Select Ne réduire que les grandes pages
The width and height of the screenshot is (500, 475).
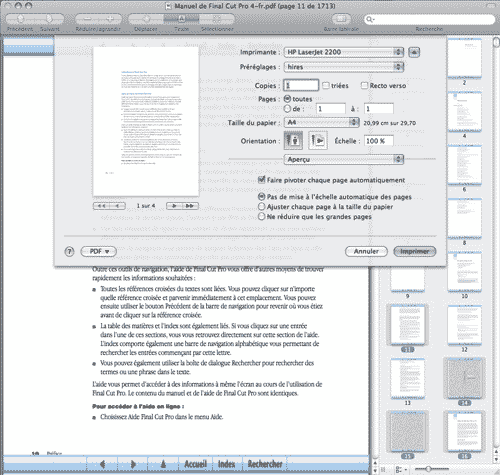click(262, 217)
